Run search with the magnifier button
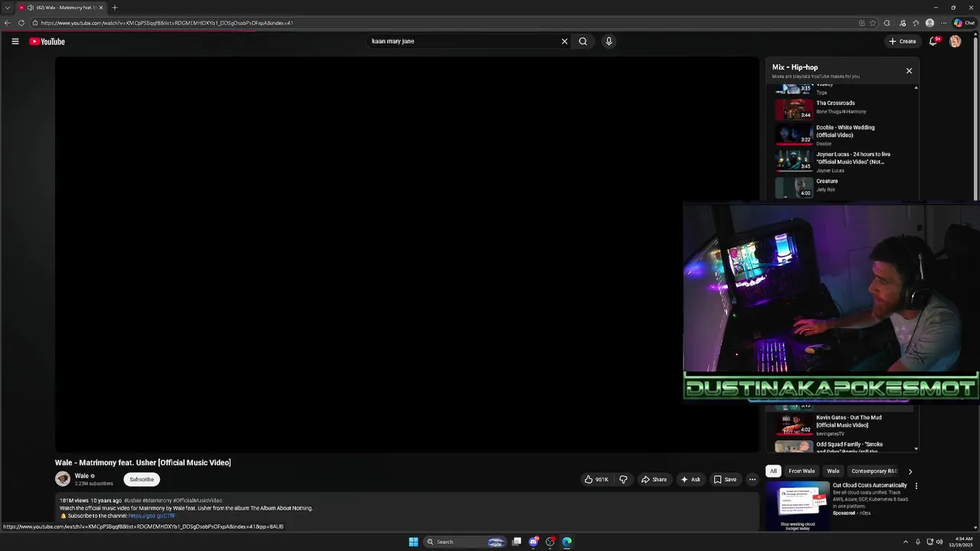980x551 pixels. pos(583,41)
